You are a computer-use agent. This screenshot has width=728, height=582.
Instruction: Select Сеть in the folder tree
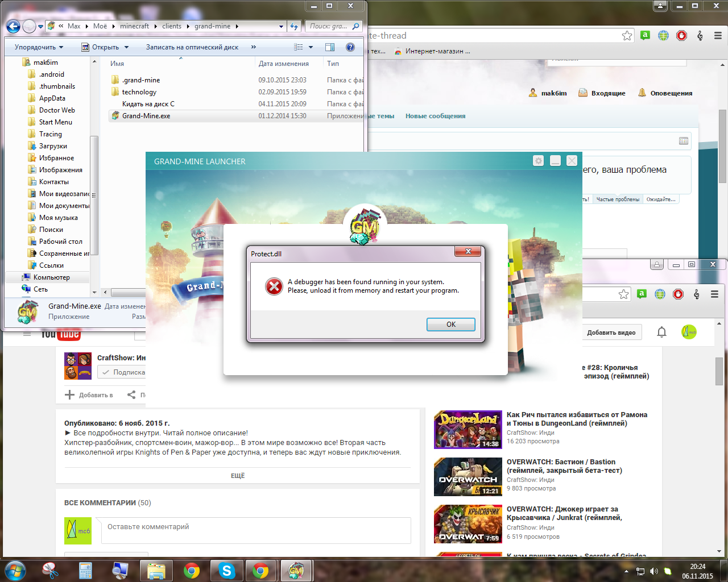[x=40, y=289]
